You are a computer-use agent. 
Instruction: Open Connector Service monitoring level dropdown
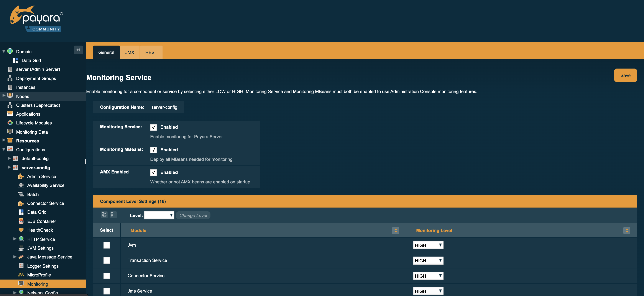click(x=428, y=276)
